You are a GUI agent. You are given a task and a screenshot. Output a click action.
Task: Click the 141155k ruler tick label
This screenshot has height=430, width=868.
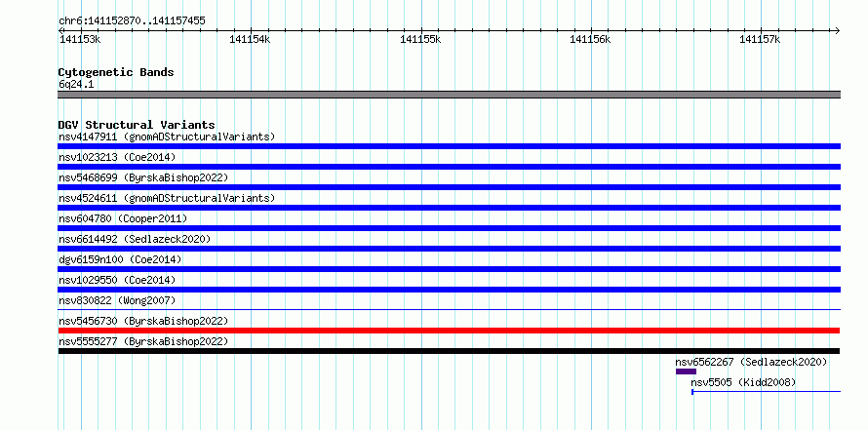tap(420, 39)
